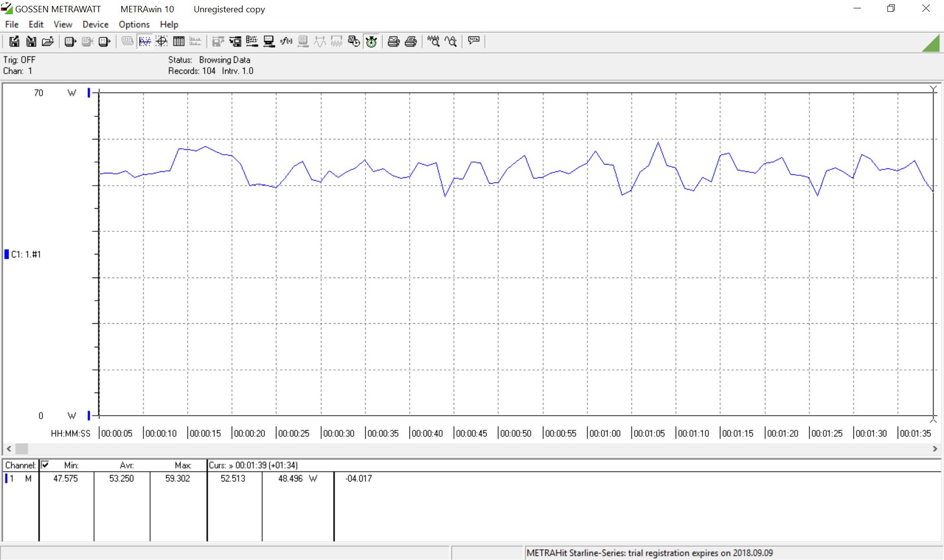
Task: Click the open folder toolbar icon
Action: click(x=48, y=42)
